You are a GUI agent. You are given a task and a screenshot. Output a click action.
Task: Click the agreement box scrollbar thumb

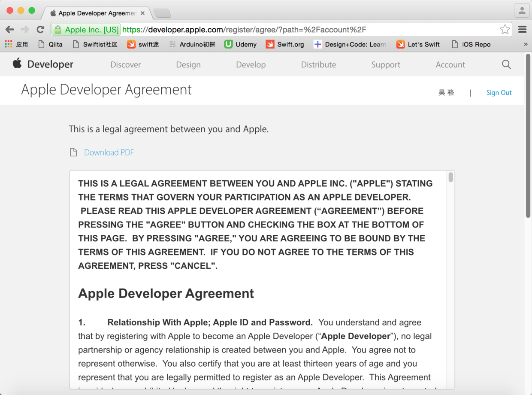(450, 177)
